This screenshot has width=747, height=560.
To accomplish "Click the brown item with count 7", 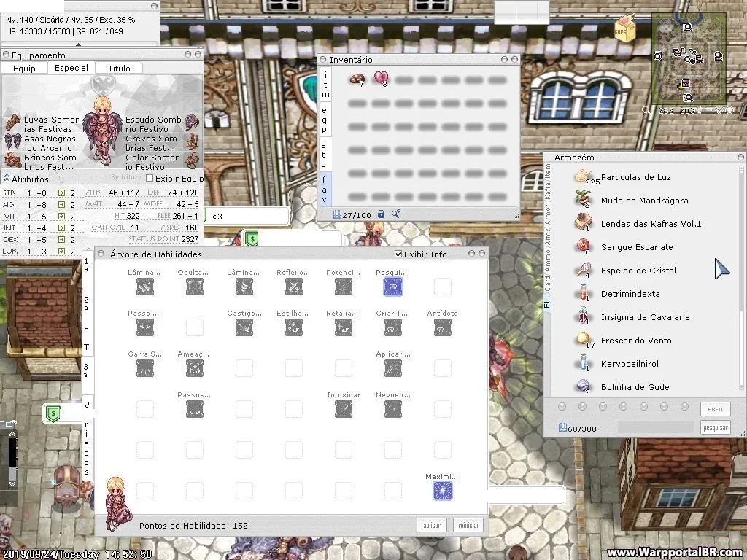I will 357,79.
